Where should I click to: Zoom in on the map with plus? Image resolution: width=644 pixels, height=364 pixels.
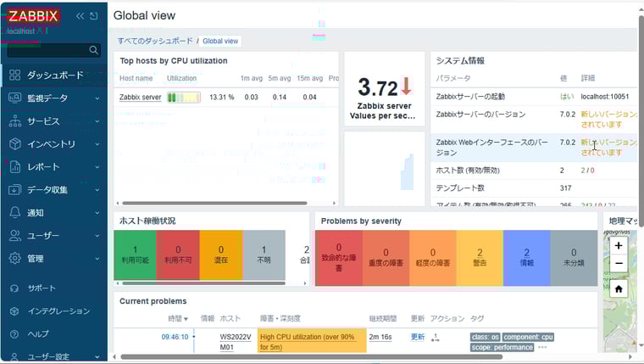pos(619,246)
